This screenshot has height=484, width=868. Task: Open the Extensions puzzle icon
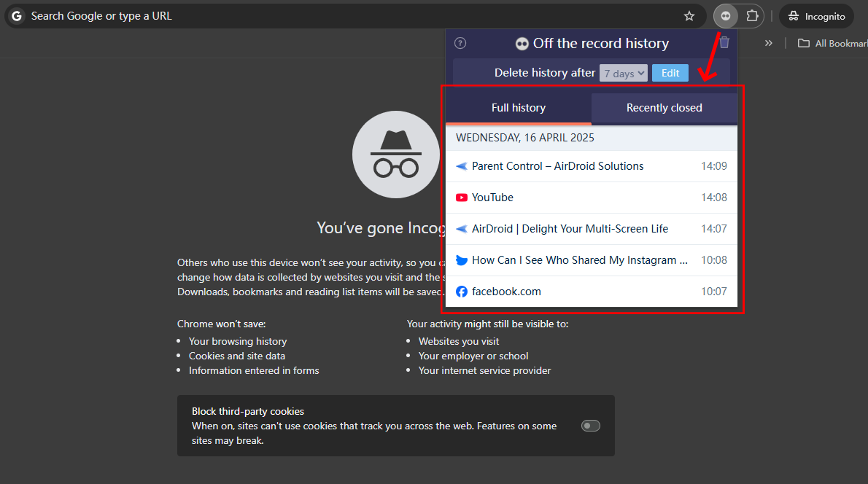click(752, 16)
